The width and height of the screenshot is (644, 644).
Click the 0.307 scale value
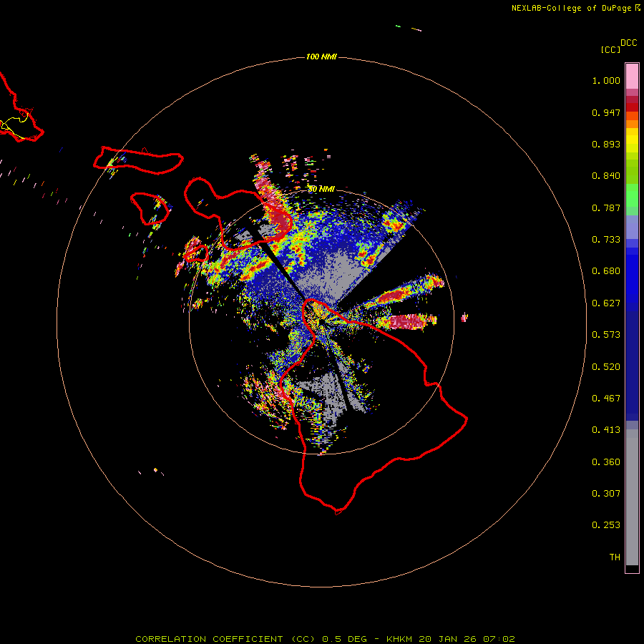click(606, 494)
